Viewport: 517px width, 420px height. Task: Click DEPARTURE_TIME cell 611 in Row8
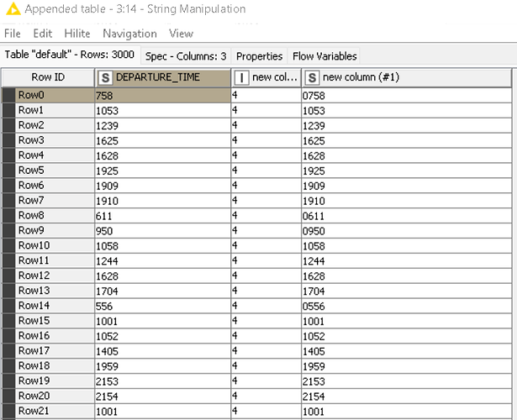point(162,216)
